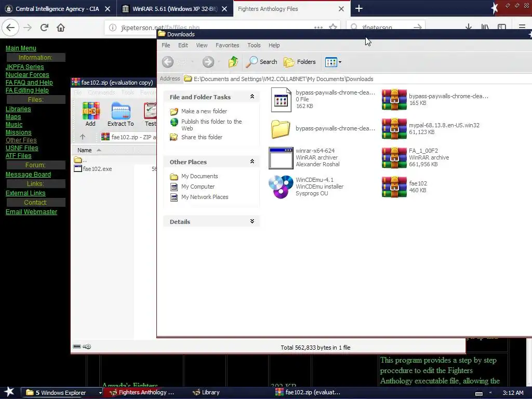The image size is (532, 399).
Task: Click the WinRAR up-one-level arrow
Action: [83, 137]
